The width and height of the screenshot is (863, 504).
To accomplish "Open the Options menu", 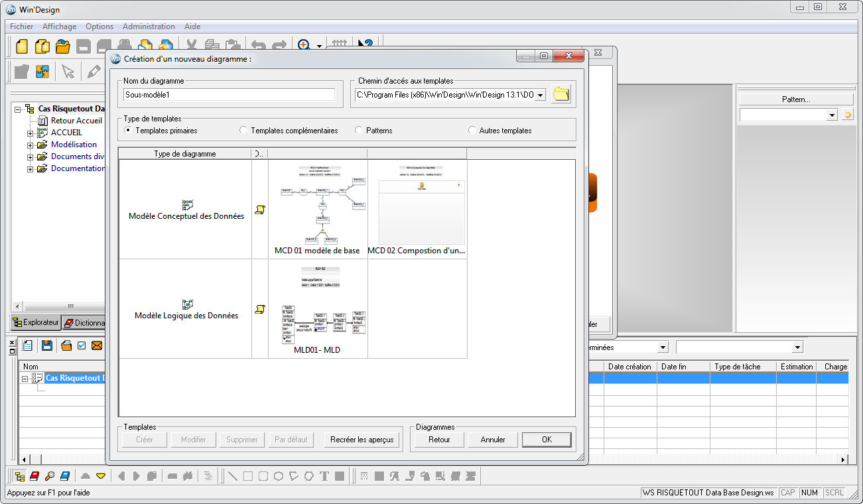I will pyautogui.click(x=100, y=27).
